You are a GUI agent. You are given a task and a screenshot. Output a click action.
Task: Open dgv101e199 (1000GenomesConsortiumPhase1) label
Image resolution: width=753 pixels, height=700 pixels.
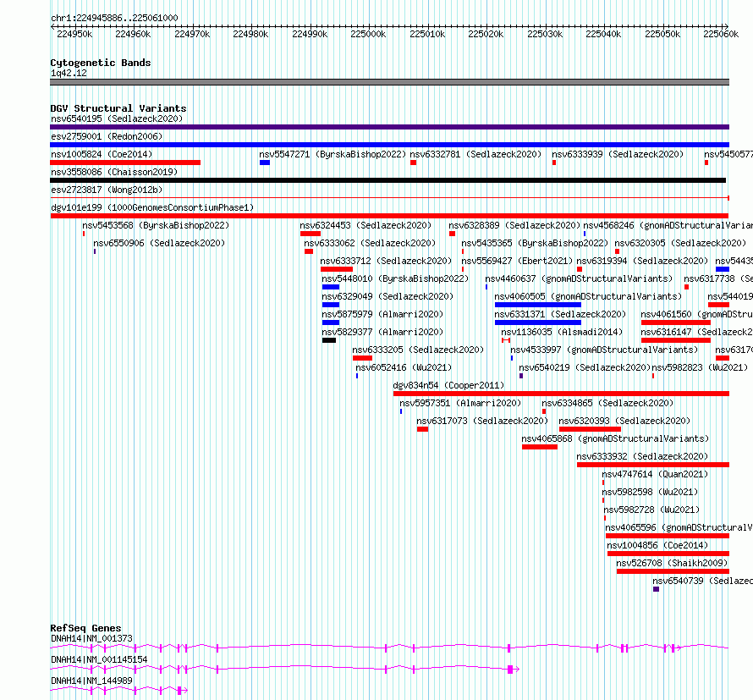click(x=152, y=207)
